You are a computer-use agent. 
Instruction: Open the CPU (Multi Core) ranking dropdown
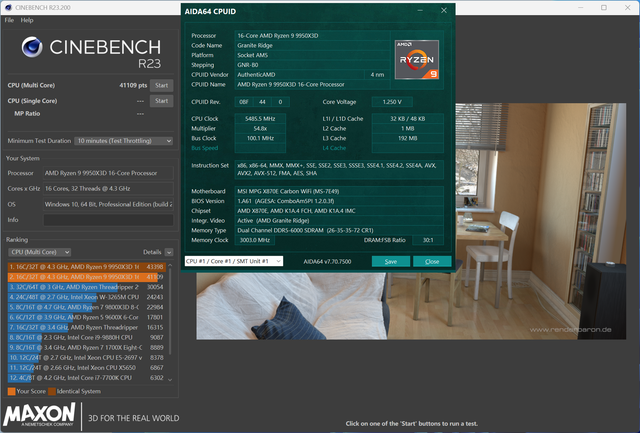39,252
